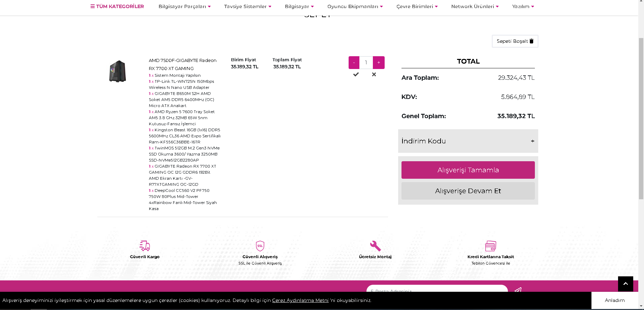Click the E-Posta Adresiniz input field

click(x=437, y=289)
